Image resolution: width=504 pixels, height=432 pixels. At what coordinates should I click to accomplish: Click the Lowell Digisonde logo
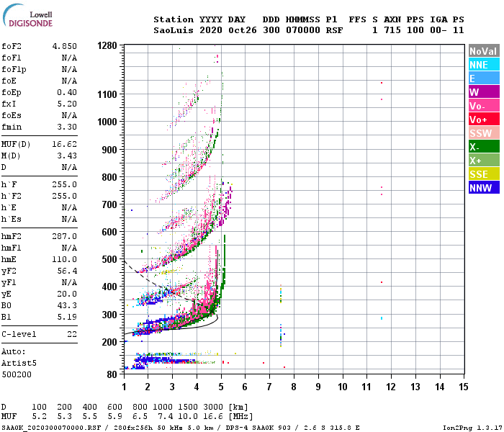coord(27,16)
